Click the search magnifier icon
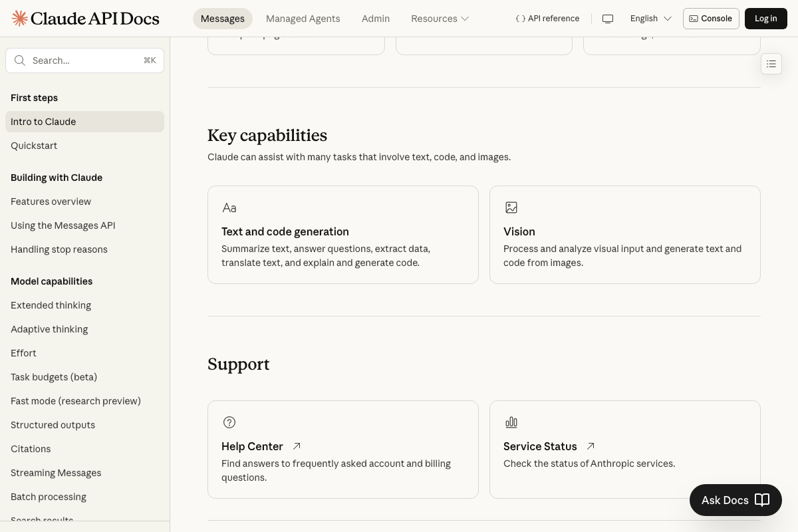Screen dimensions: 798x532 [21, 61]
